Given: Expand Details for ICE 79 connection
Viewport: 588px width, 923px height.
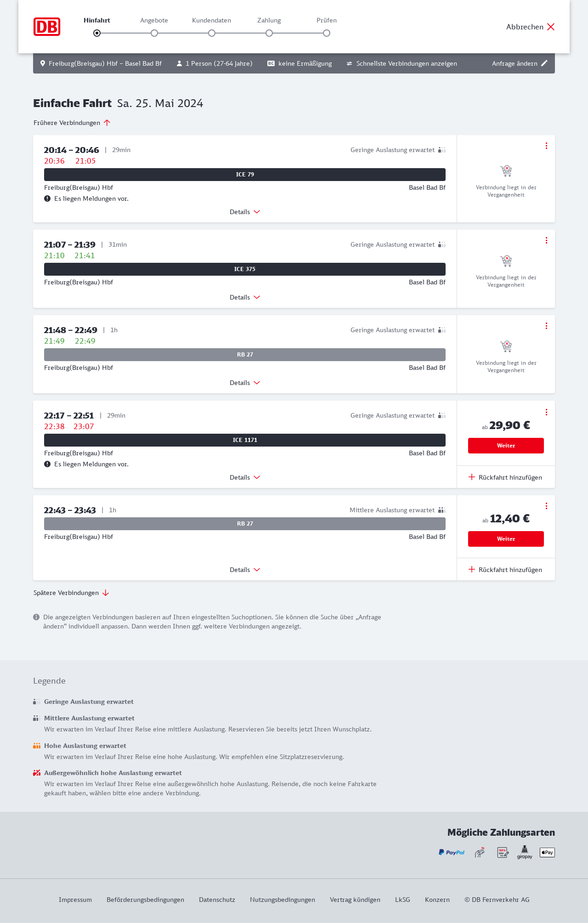Looking at the screenshot, I should [x=245, y=212].
